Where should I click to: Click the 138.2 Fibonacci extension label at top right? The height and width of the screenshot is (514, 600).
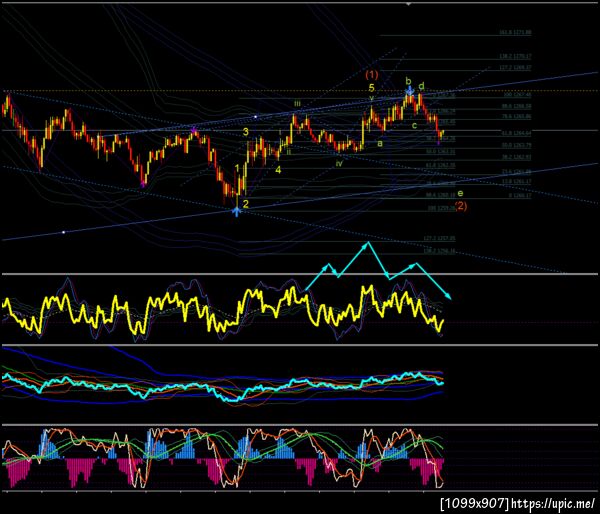tap(515, 56)
